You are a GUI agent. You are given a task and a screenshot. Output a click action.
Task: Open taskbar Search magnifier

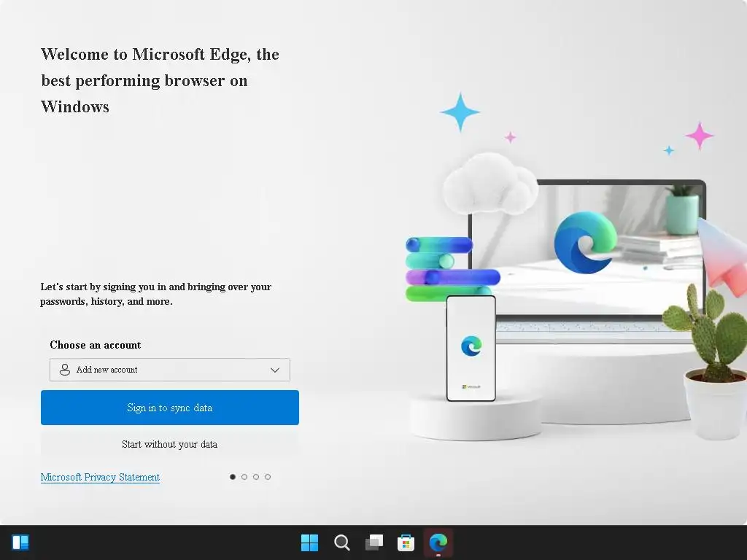(x=341, y=542)
